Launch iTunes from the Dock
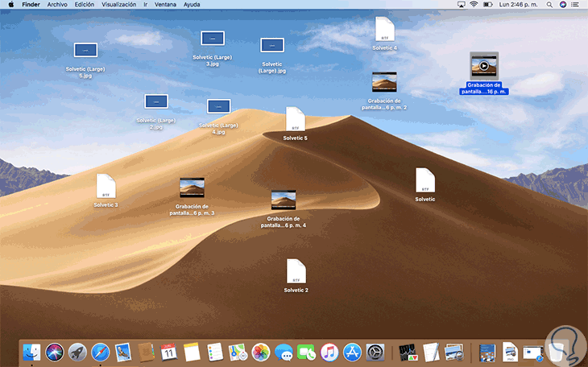Screen dimensions: 588x367 click(x=329, y=352)
